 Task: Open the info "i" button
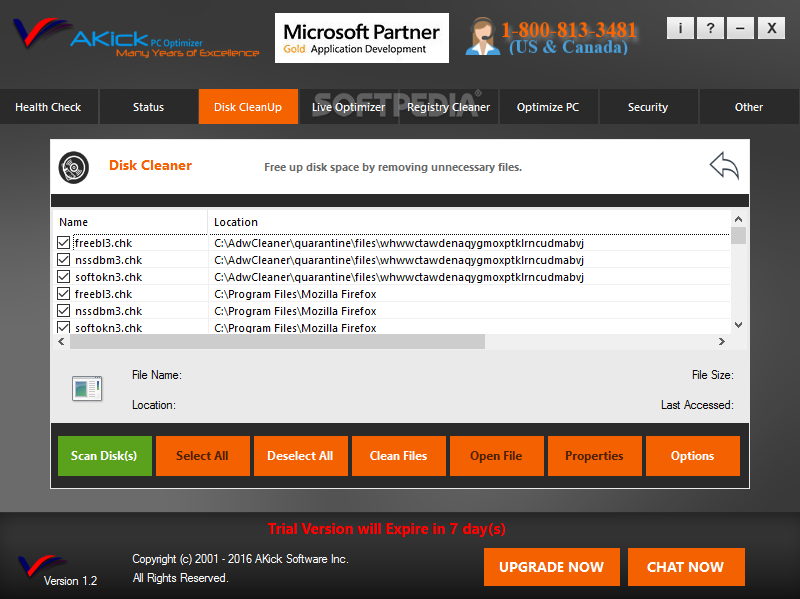(x=680, y=28)
